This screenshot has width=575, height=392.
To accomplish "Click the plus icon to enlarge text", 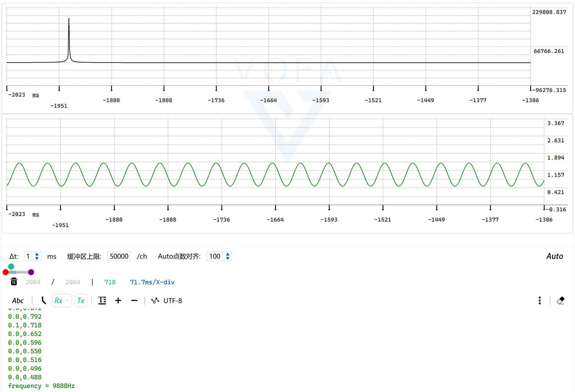I will tap(118, 300).
